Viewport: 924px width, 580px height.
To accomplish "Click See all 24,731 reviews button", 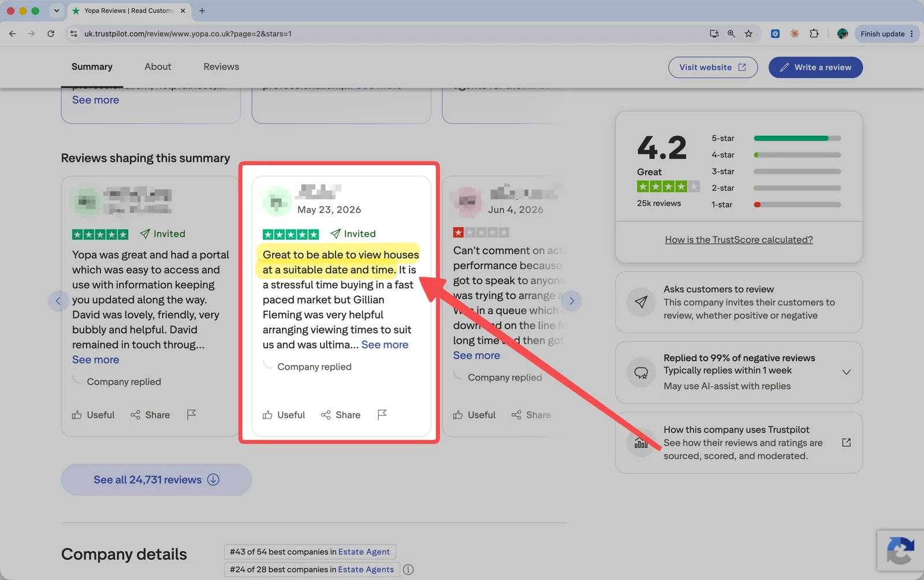I will coord(157,479).
